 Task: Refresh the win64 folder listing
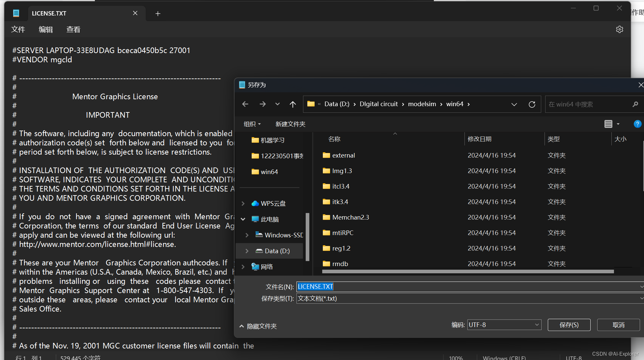point(532,104)
